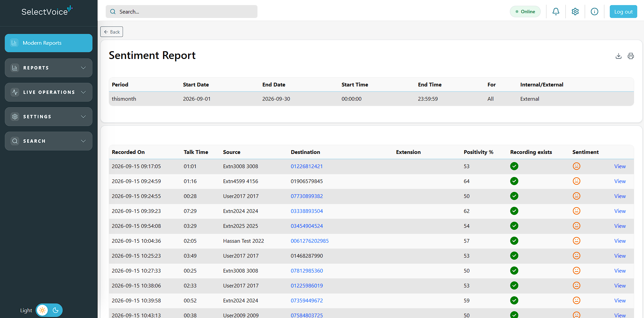Click neutral sentiment face for 09:24:59 row

(x=577, y=181)
